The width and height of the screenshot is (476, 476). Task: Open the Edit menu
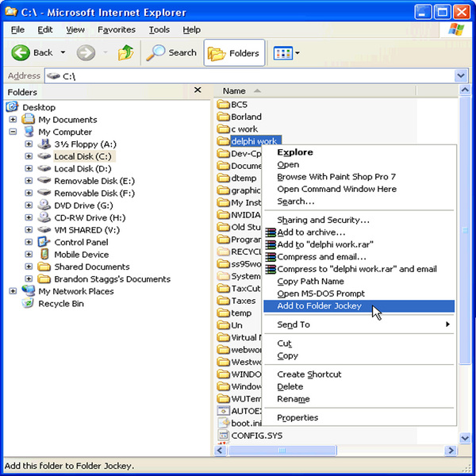[45, 30]
